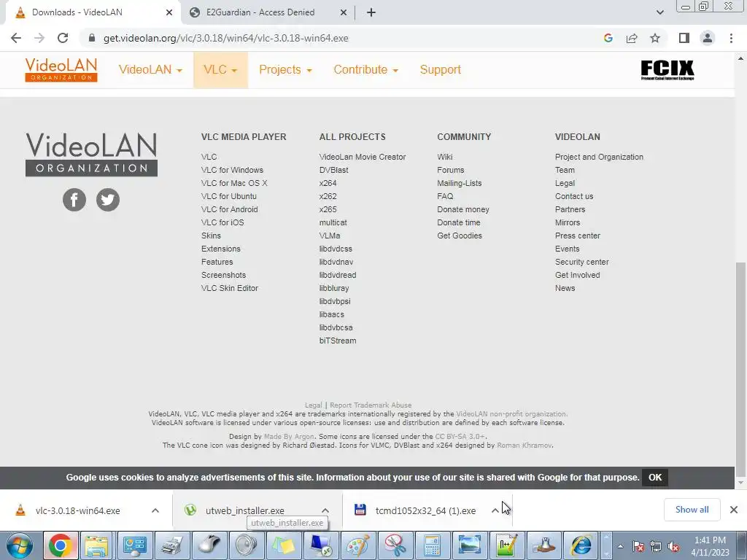Open the Support menu item

(x=440, y=69)
